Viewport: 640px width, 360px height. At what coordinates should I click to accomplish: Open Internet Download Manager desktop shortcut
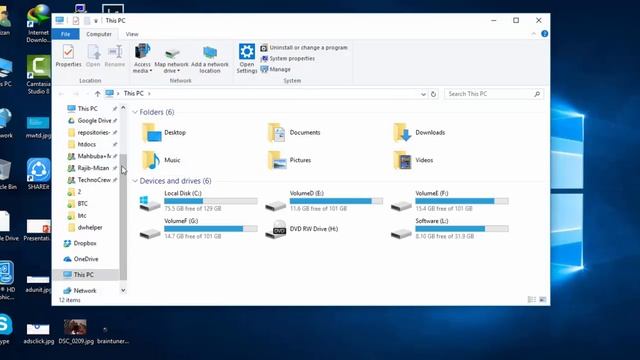[x=38, y=24]
